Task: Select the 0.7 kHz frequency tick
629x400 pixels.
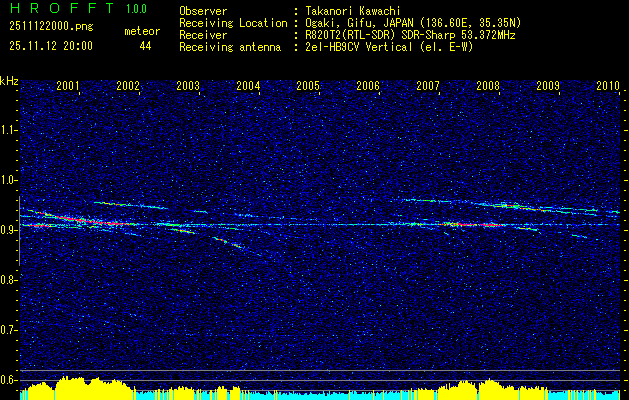Action: 8,330
